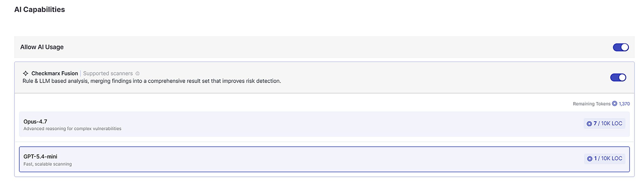The width and height of the screenshot is (644, 181).
Task: Click the Allow AI Usage label
Action: pos(42,47)
